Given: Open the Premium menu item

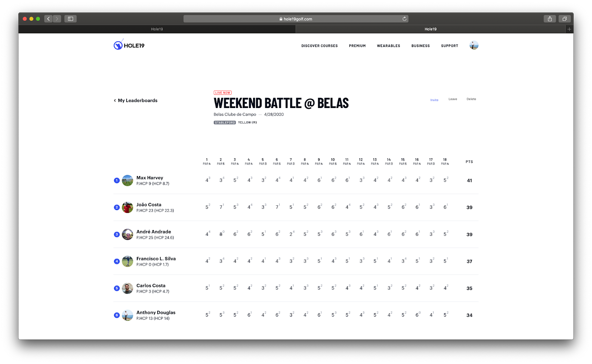Looking at the screenshot, I should 357,46.
